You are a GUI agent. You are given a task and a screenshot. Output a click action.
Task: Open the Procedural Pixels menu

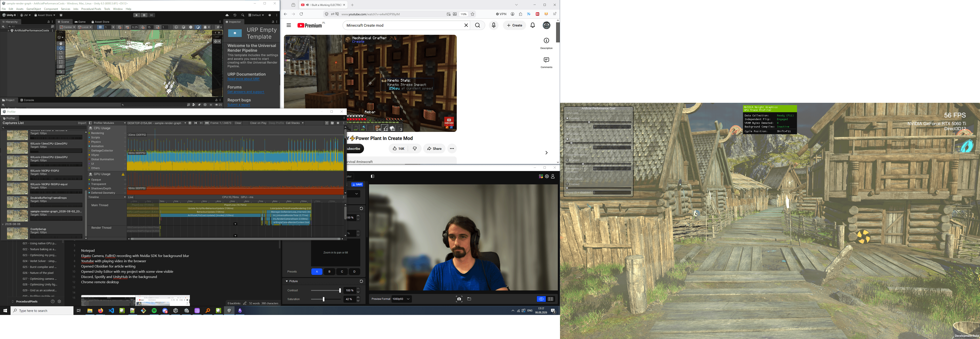(x=91, y=9)
